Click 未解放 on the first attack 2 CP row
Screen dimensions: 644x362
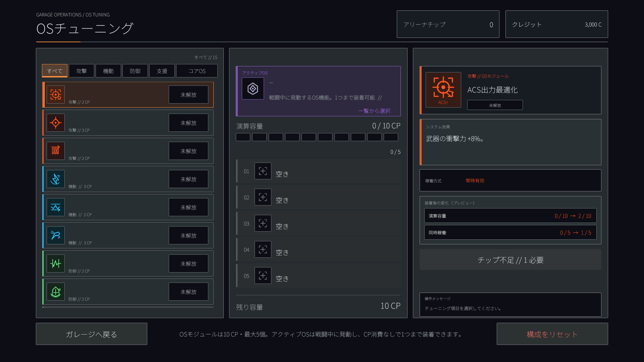click(x=189, y=95)
